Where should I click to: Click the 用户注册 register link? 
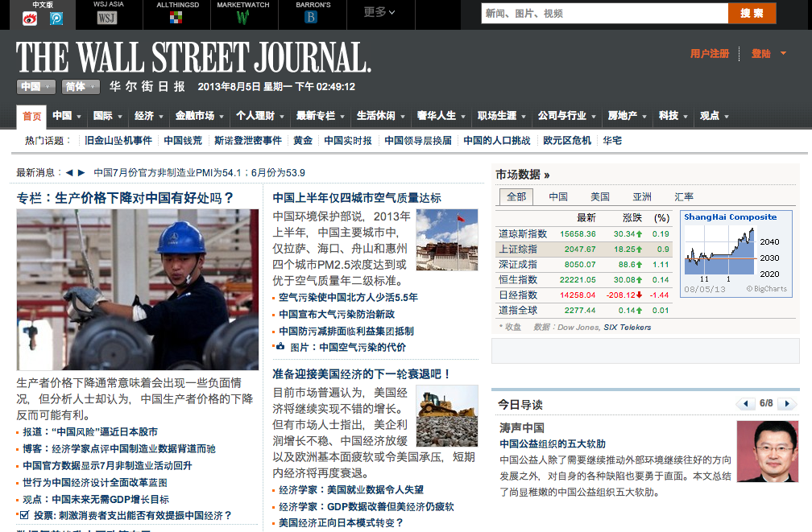710,53
